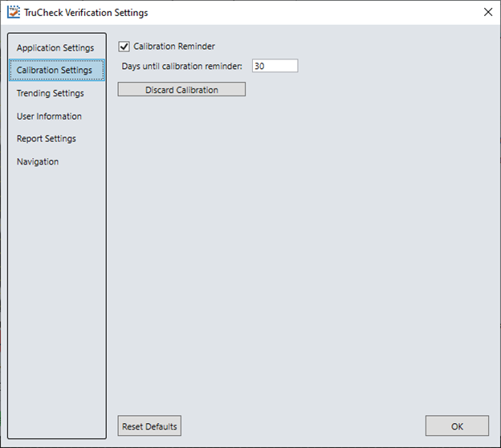Click empty title bar space right of title
The image size is (501, 448).
321,13
